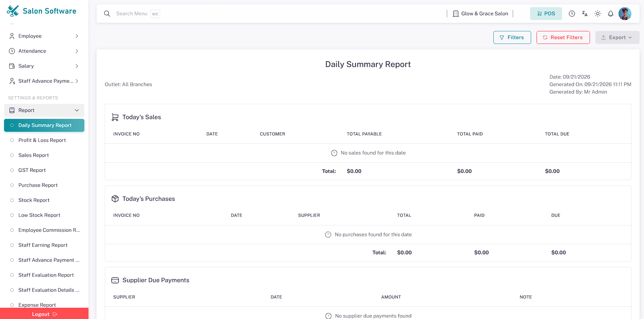Open the Staff Earning Report item

(x=44, y=245)
